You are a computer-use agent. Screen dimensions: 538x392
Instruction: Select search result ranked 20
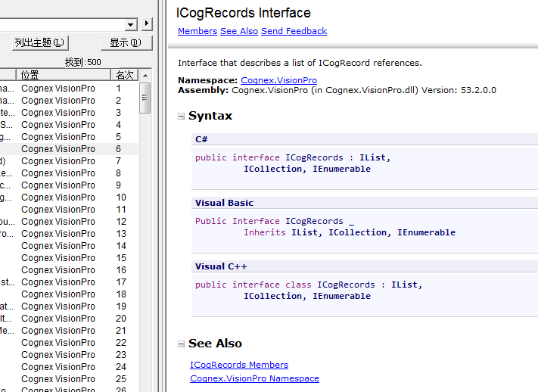click(70, 319)
